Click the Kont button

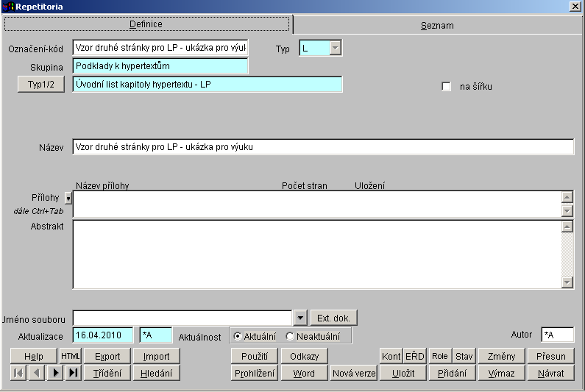[x=391, y=356]
